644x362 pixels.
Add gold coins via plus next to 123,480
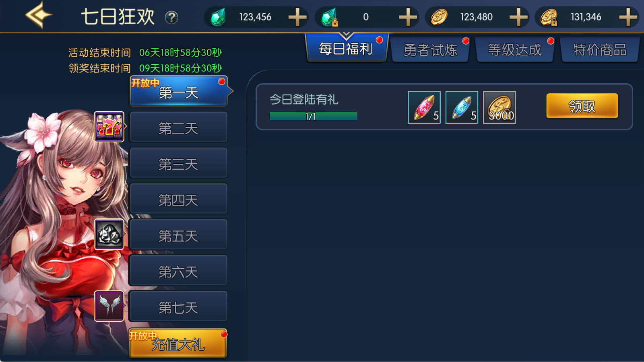pos(518,17)
